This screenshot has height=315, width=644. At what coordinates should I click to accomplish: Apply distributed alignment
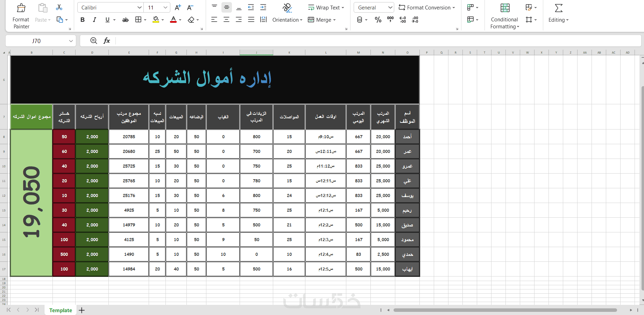click(x=263, y=20)
